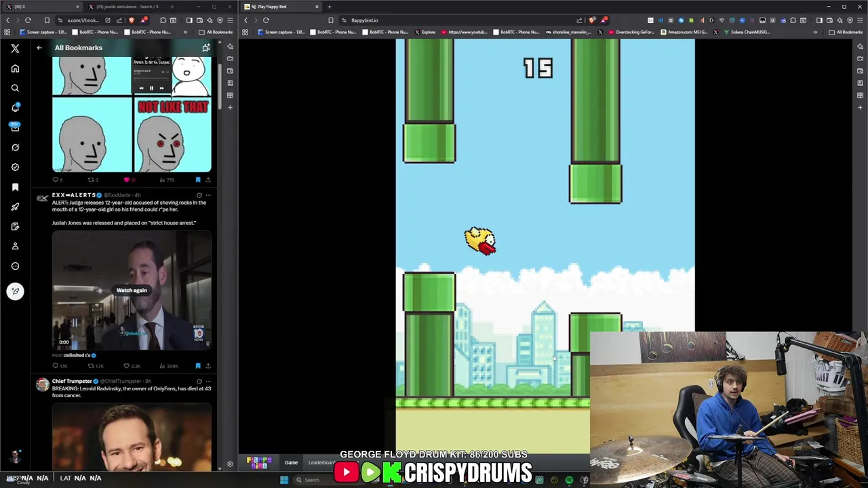Open the Brave main menu in the Flappy Bird window

tap(860, 20)
